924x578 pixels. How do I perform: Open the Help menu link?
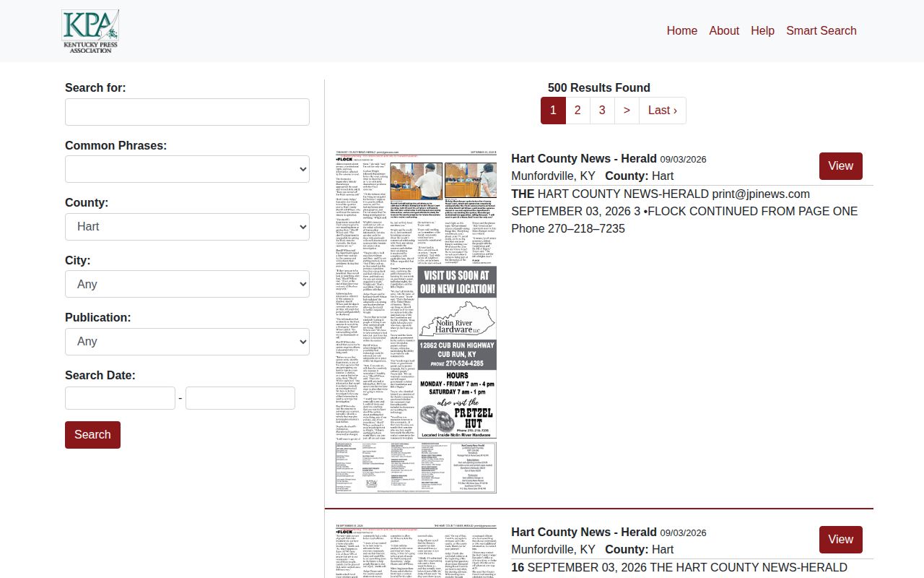(762, 30)
